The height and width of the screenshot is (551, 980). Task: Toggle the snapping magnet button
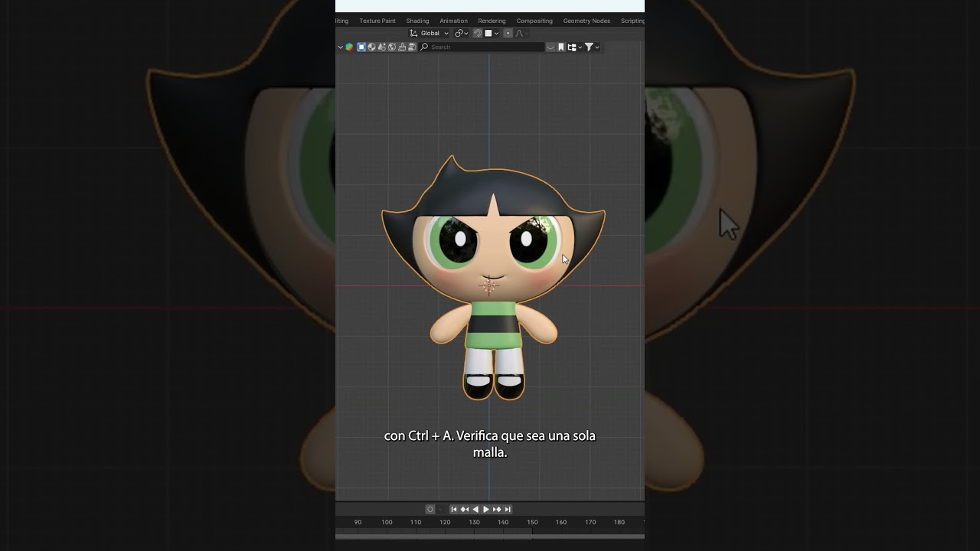pos(478,33)
